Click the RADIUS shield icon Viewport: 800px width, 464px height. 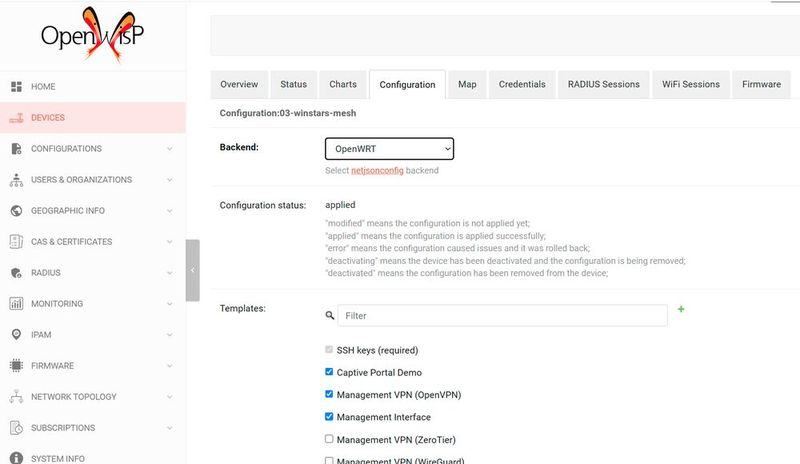(16, 273)
